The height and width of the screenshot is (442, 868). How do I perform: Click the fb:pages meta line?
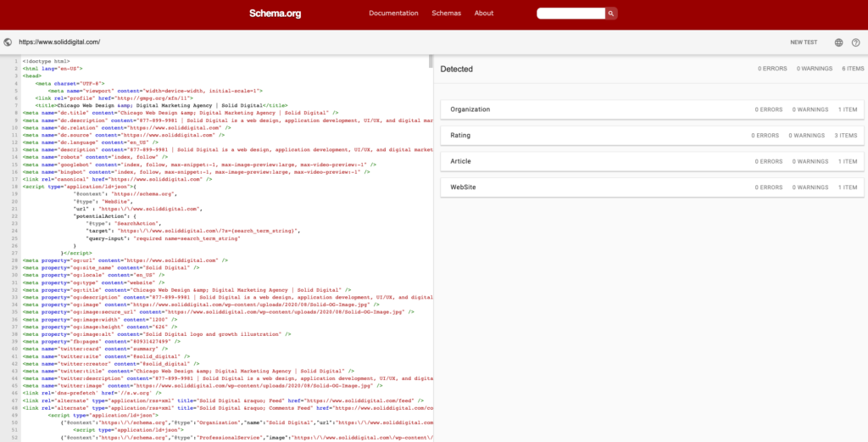[102, 341]
